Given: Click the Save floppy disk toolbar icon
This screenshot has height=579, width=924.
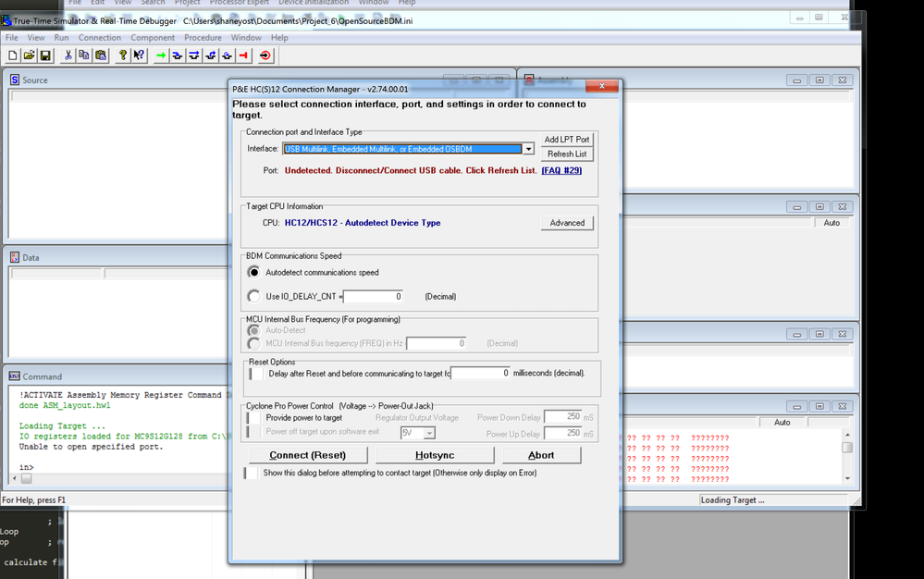Looking at the screenshot, I should 45,55.
